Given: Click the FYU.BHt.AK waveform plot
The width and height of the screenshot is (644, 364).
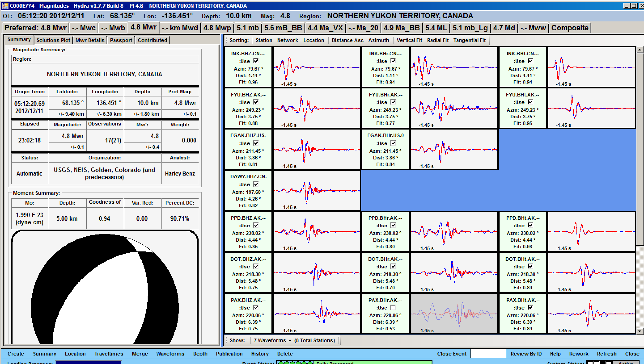Looking at the screenshot, I should point(591,108).
